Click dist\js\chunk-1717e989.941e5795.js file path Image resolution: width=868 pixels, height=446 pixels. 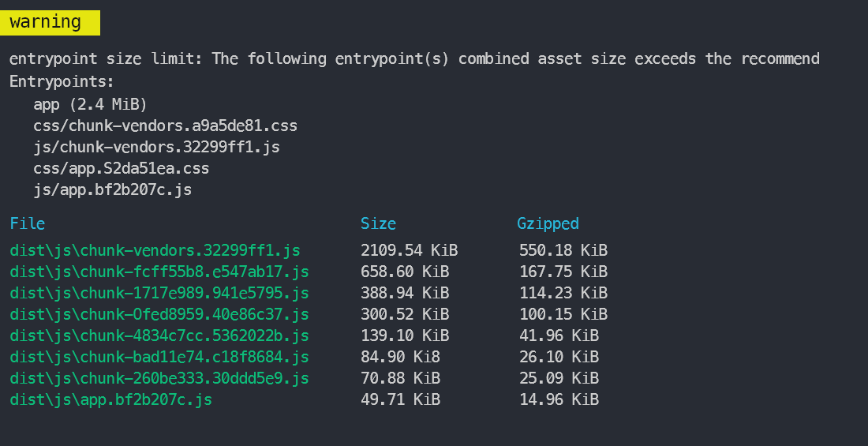tap(159, 293)
